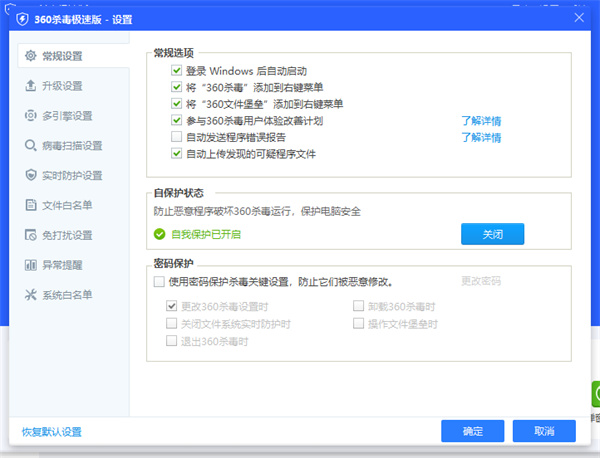600x458 pixels.
Task: Click 恢复默认设置 link
Action: [52, 432]
